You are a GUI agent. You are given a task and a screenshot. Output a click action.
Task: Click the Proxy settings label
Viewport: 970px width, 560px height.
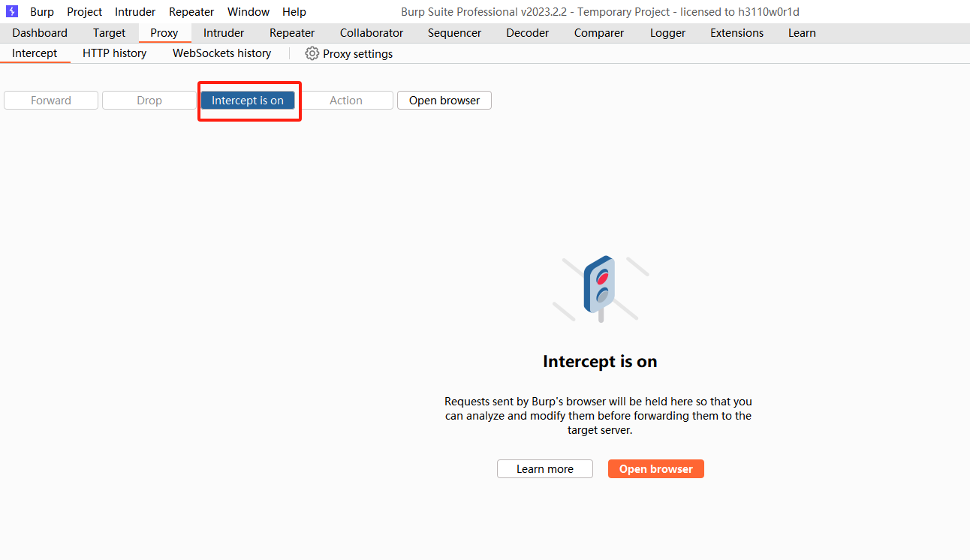pyautogui.click(x=358, y=54)
